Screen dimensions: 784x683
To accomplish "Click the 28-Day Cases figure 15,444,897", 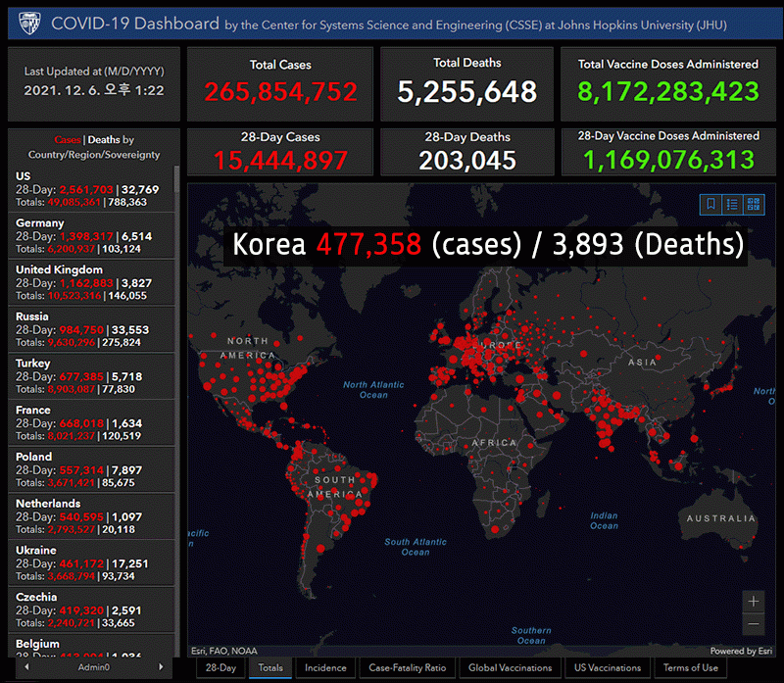I will pyautogui.click(x=280, y=160).
